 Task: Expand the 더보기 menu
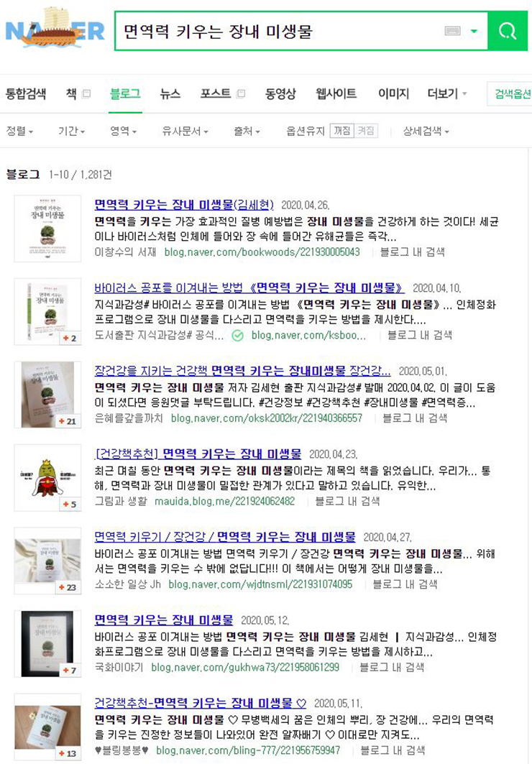pos(446,93)
